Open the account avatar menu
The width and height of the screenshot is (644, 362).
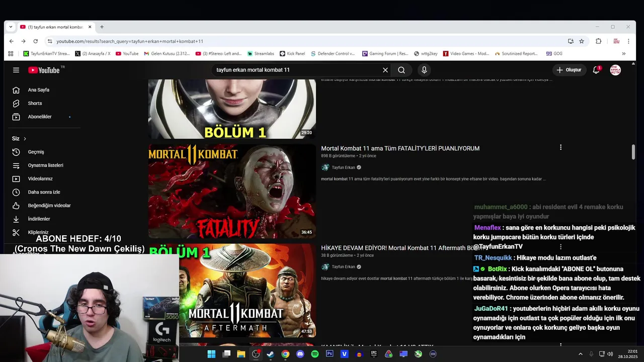pyautogui.click(x=615, y=70)
